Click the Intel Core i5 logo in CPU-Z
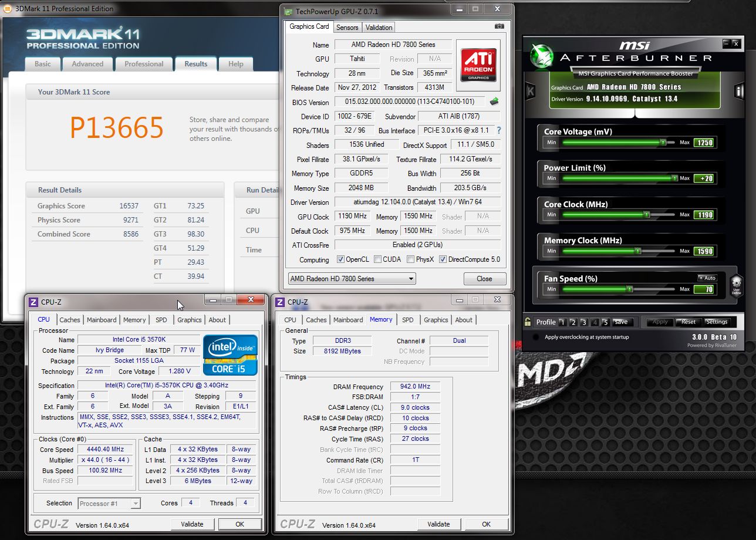The image size is (756, 540). 230,355
